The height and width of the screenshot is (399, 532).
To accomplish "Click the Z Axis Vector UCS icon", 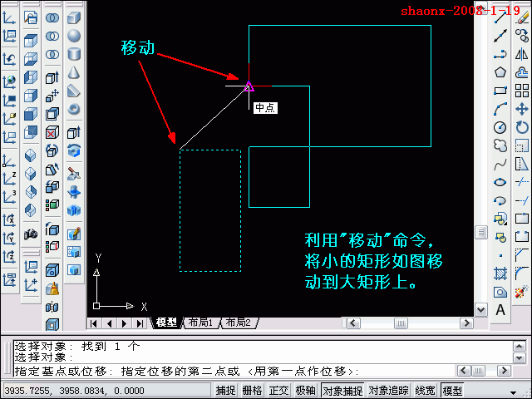I will (x=9, y=179).
